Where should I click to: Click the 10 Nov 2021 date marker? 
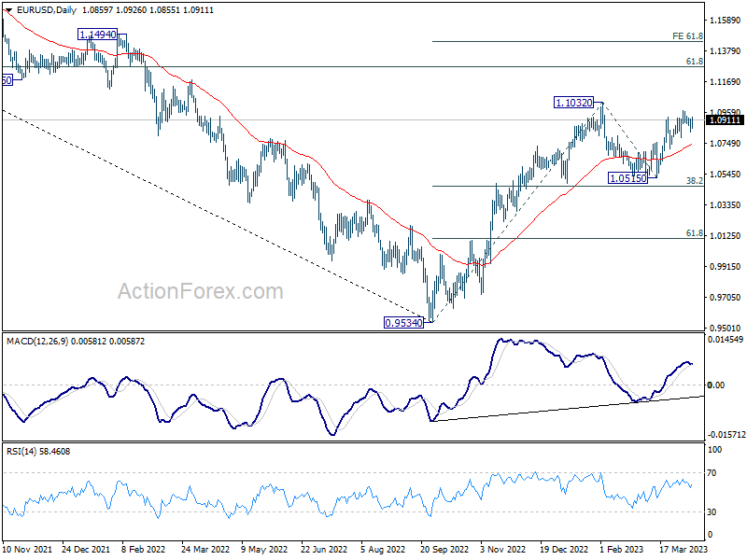click(27, 549)
